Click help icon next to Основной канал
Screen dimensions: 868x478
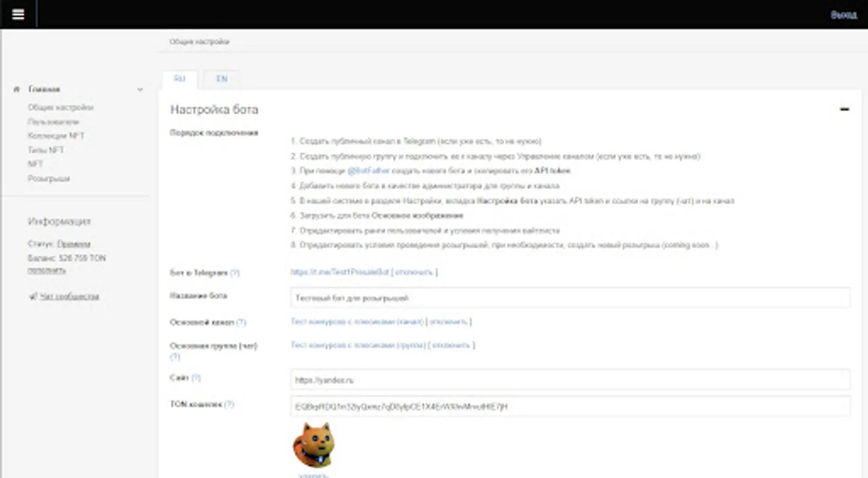(241, 322)
